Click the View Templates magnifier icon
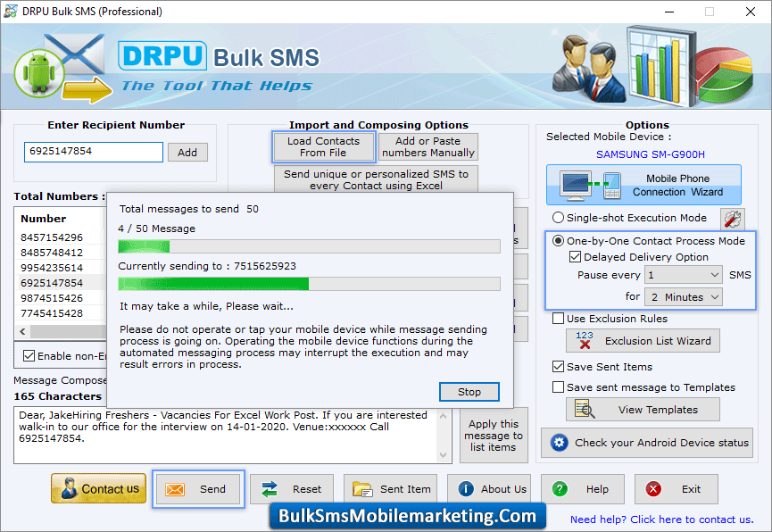The height and width of the screenshot is (532, 772). pyautogui.click(x=585, y=409)
